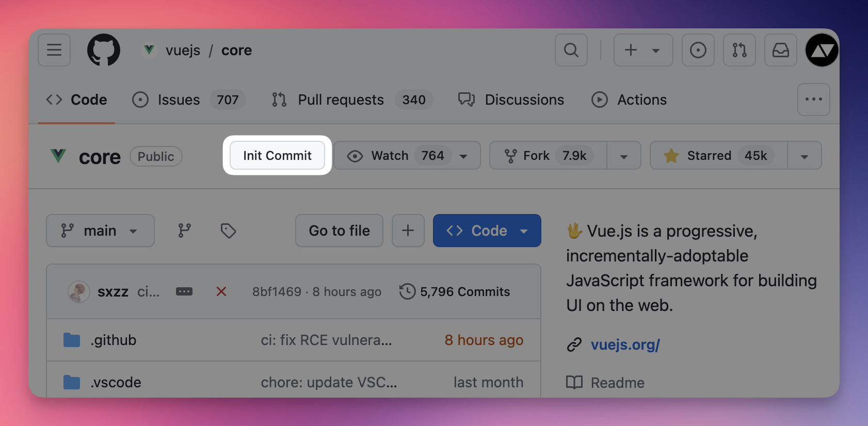Open the pull requests header icon
The width and height of the screenshot is (868, 426).
(739, 50)
